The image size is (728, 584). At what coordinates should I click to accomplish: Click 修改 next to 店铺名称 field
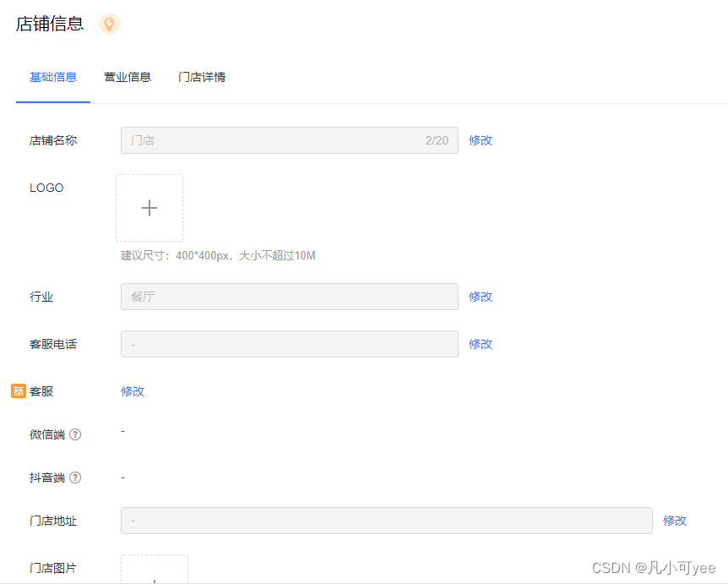click(481, 140)
